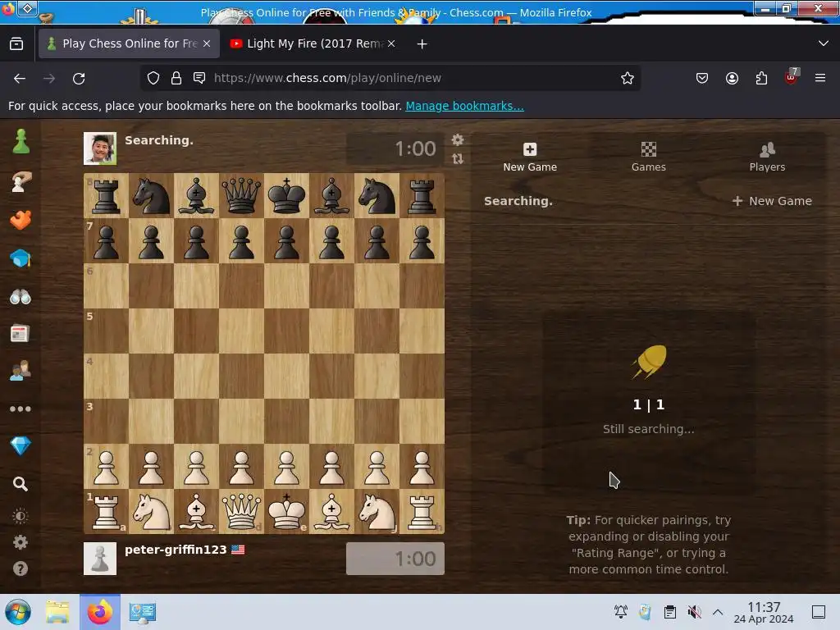Open board settings gear next to clock

pyautogui.click(x=458, y=139)
